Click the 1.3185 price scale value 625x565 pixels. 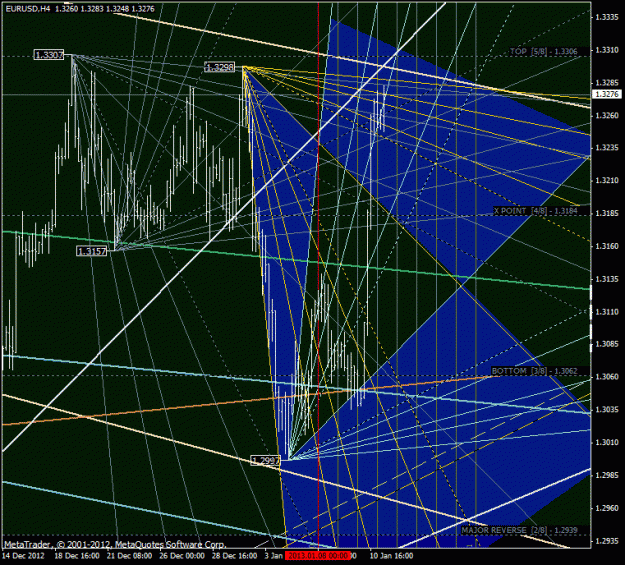pyautogui.click(x=607, y=213)
